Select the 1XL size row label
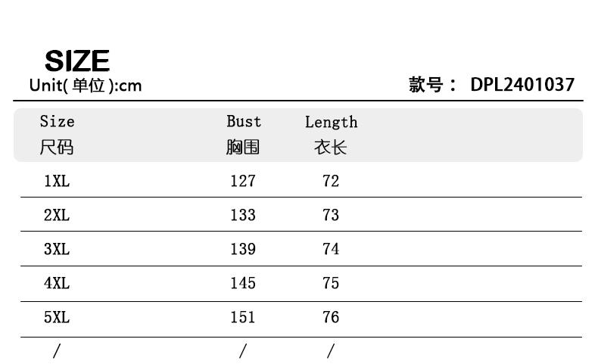The width and height of the screenshot is (598, 364). click(x=57, y=181)
